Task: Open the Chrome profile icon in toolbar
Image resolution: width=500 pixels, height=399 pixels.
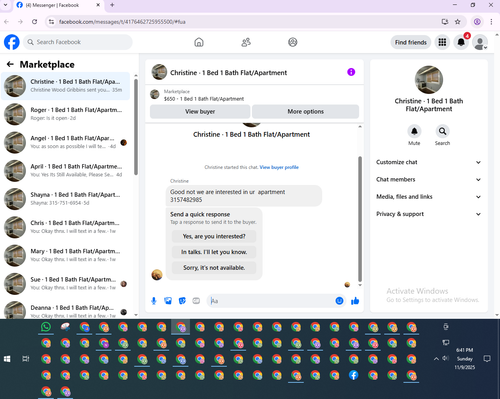Action: click(x=477, y=22)
